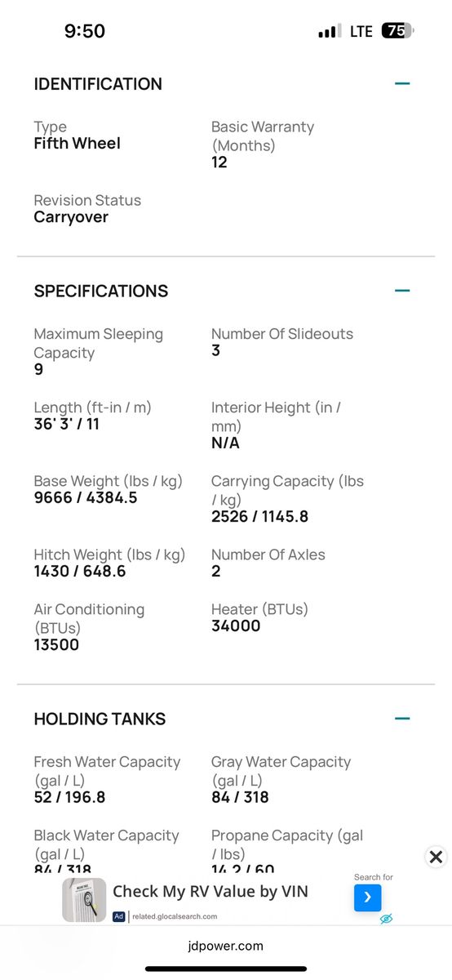
Task: Select the SPECIFICATIONS section header
Action: [x=101, y=292]
